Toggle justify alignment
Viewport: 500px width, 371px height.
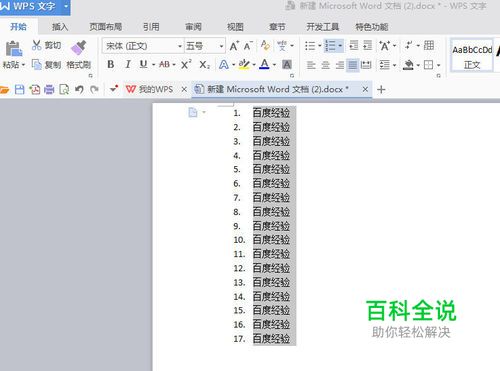pos(353,65)
